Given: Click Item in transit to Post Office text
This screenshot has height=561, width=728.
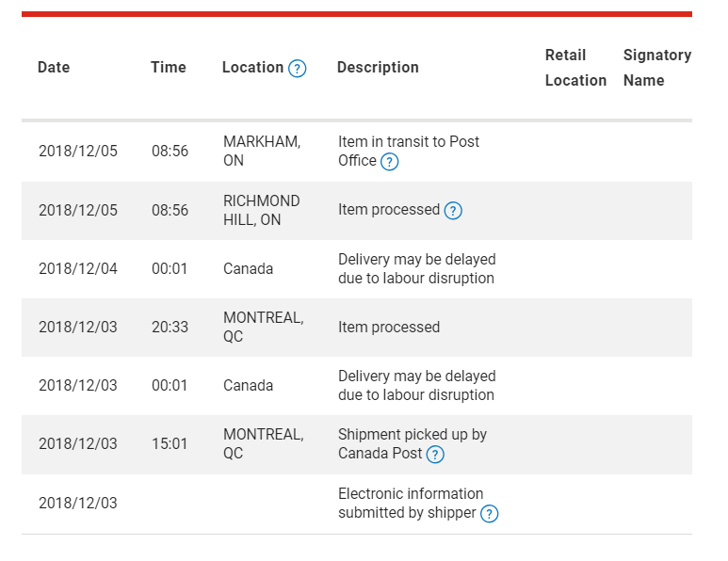Looking at the screenshot, I should coord(409,151).
